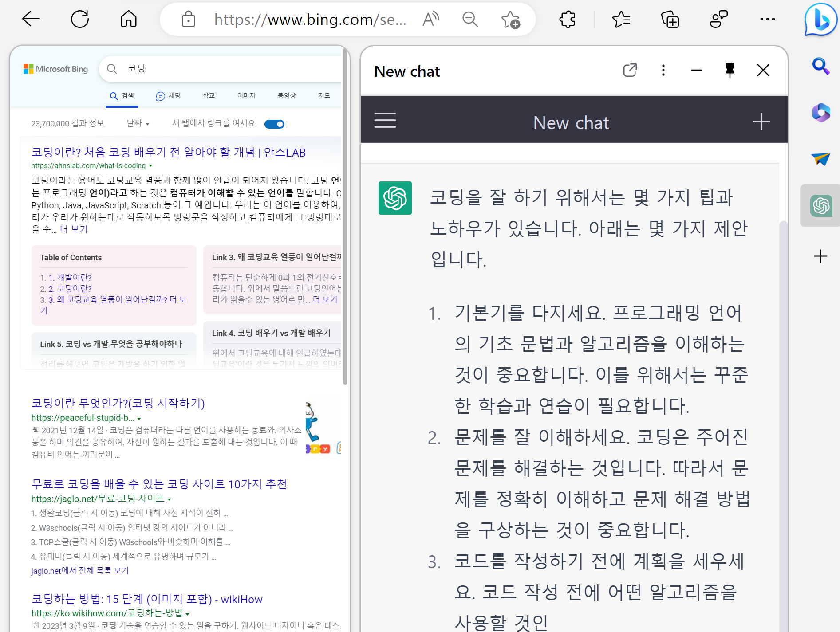
Task: Switch to the 이미지 tab in Bing
Action: tap(245, 96)
